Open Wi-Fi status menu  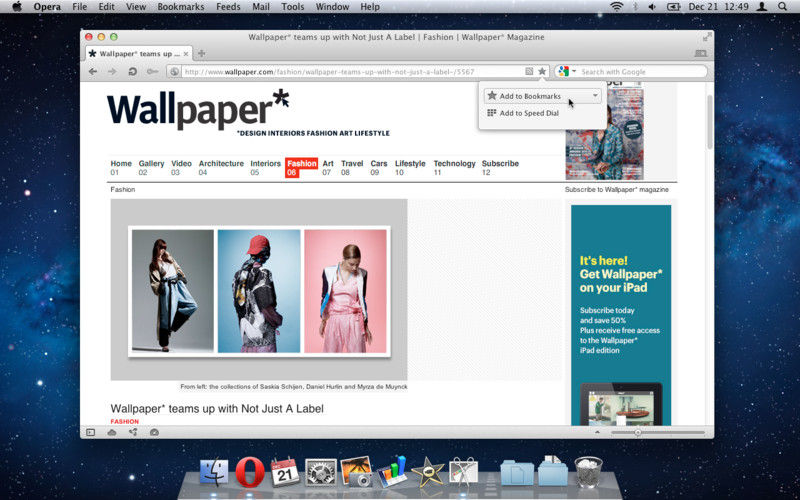pyautogui.click(x=617, y=7)
